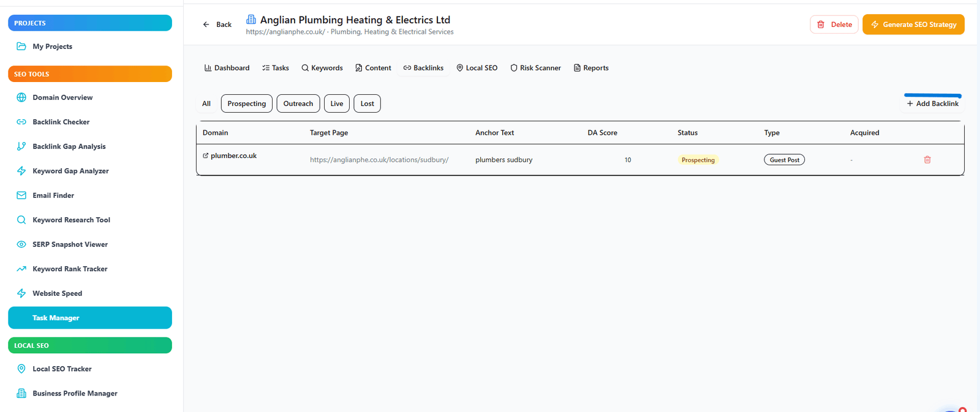The image size is (980, 412).
Task: Click the Domain column header
Action: [216, 133]
